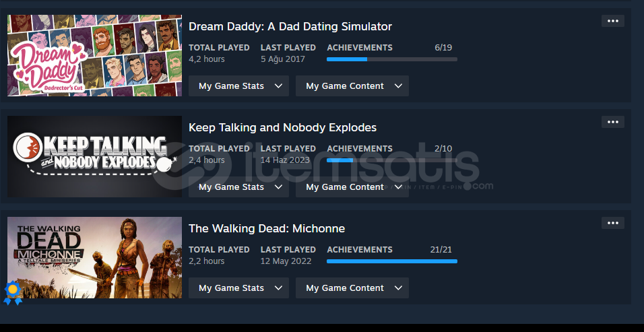Expand My Game Stats for Keep Talking
Viewport: 644px width, 332px height.
(238, 187)
